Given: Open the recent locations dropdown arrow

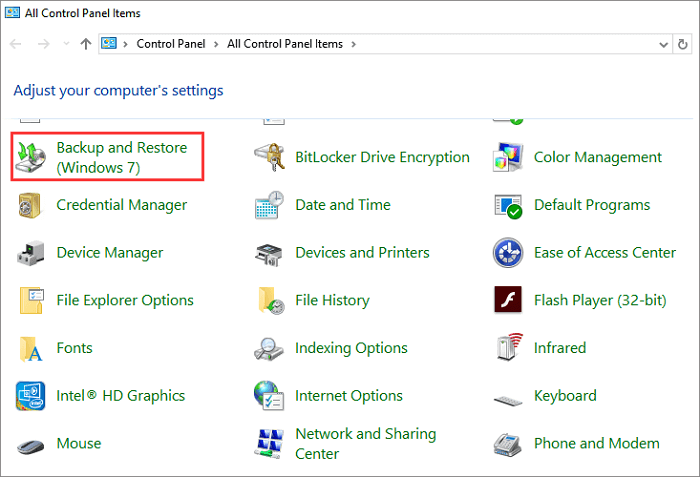Looking at the screenshot, I should pos(66,44).
